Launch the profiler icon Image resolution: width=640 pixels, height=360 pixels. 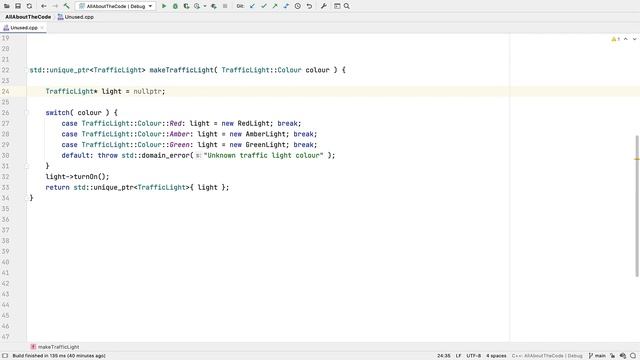(x=197, y=6)
